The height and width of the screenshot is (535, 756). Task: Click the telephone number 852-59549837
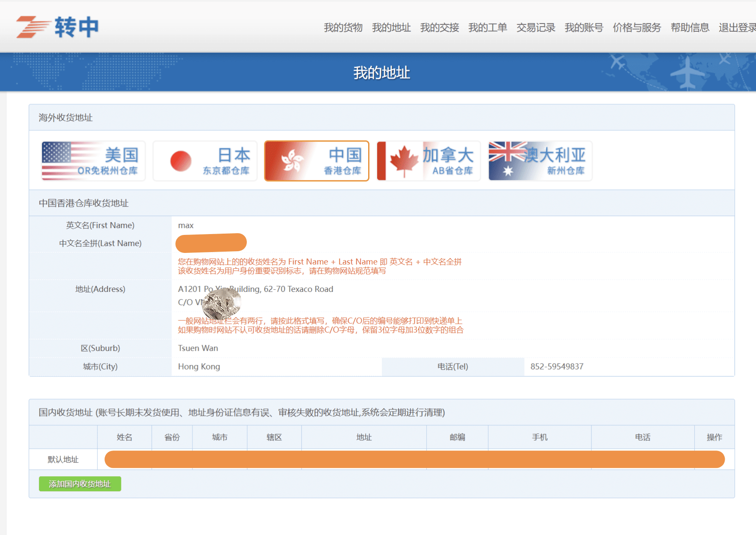tap(557, 367)
